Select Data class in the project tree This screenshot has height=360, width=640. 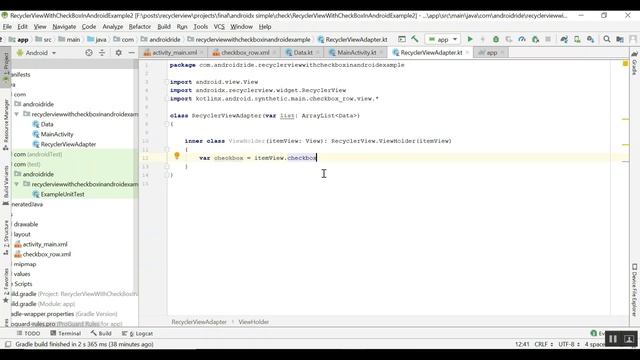click(47, 124)
